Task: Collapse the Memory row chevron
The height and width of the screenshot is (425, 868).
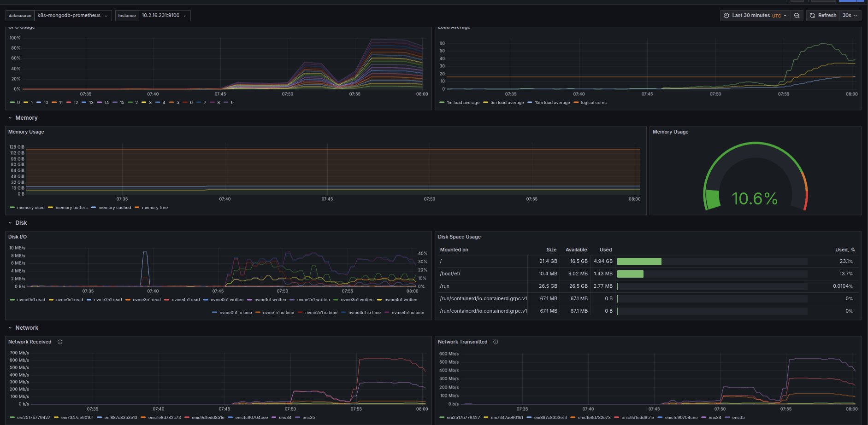Action: click(10, 118)
